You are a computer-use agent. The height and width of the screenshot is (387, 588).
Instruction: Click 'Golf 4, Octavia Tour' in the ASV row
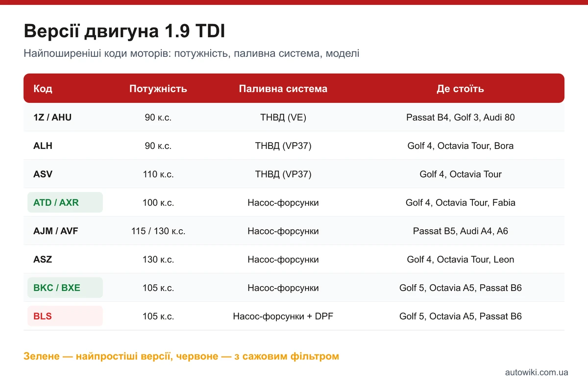461,174
